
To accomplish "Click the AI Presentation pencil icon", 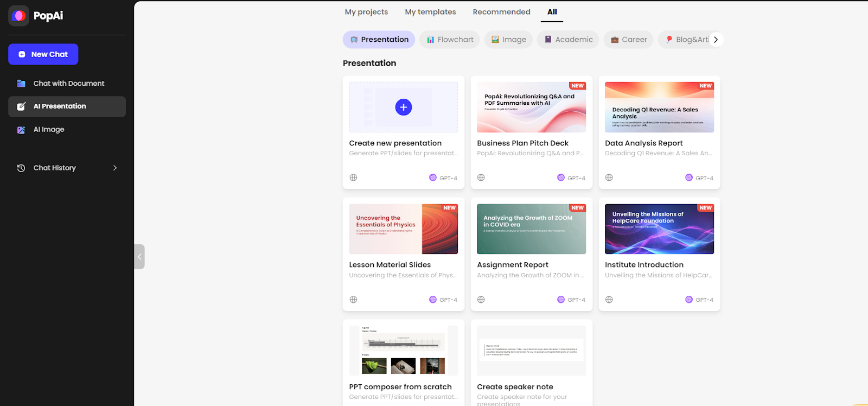I will tap(21, 106).
